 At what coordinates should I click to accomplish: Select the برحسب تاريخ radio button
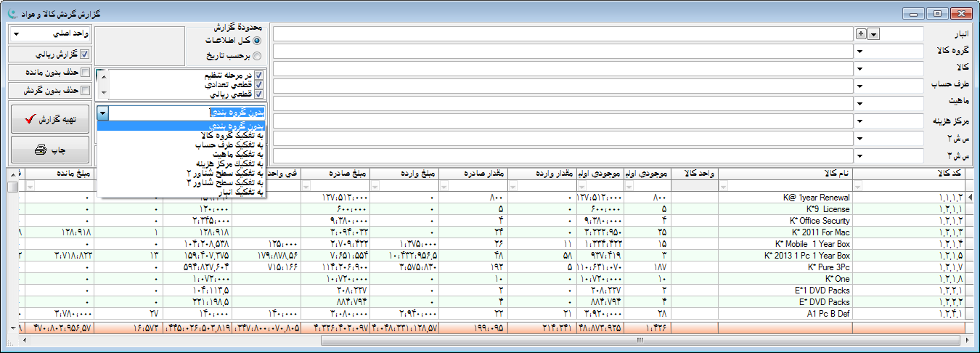257,55
